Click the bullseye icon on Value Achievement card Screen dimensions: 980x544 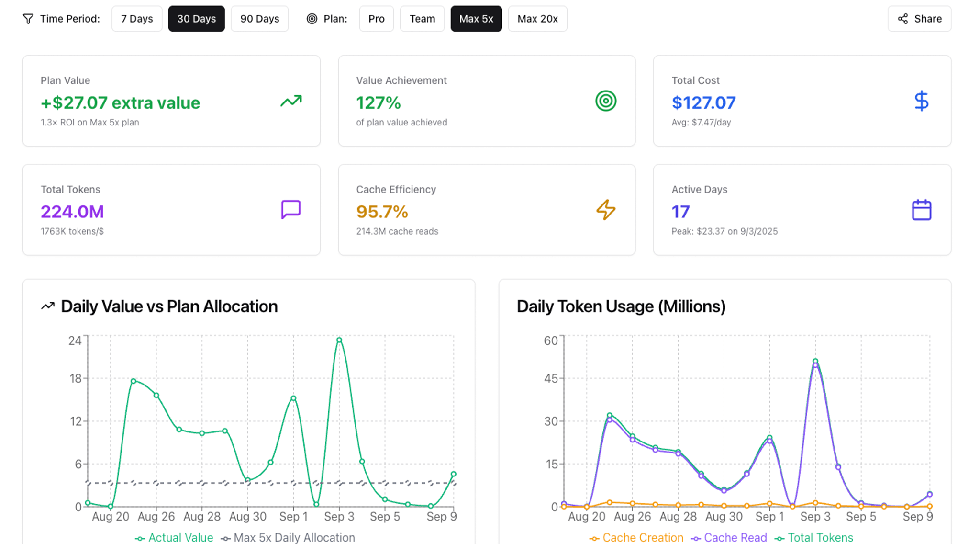[x=606, y=101]
